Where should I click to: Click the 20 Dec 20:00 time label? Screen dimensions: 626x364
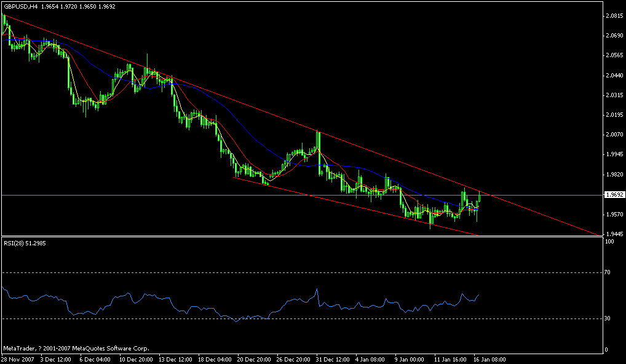tap(253, 360)
